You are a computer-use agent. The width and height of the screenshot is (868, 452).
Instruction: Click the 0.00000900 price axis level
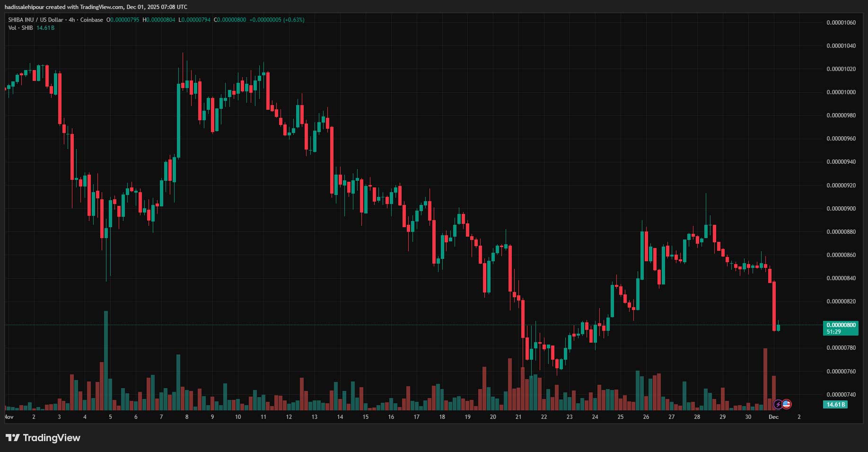pos(841,209)
